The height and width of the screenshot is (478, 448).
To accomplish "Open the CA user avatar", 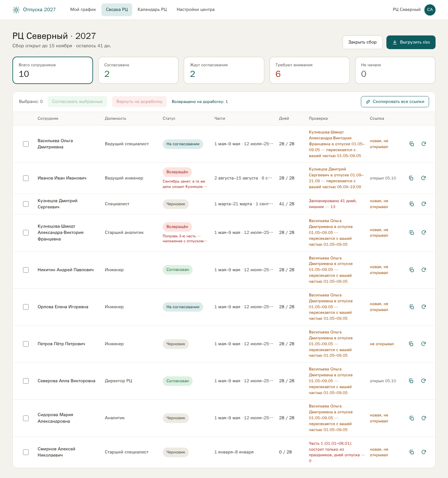I will pos(430,10).
